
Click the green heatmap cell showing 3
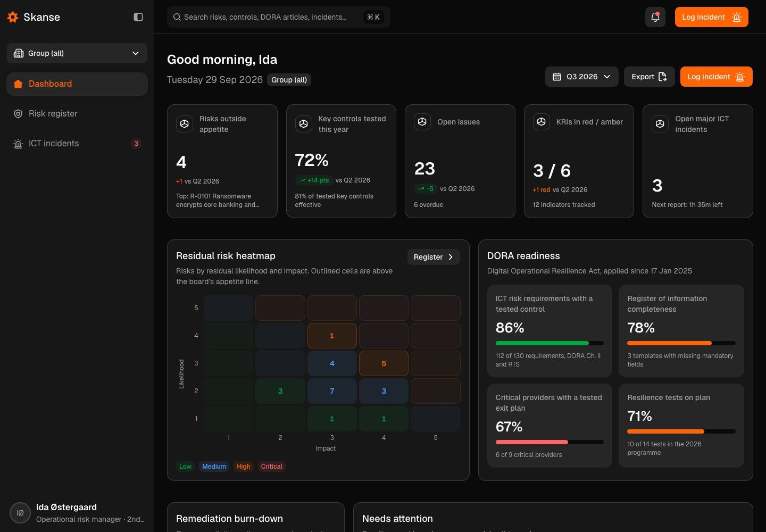point(280,391)
